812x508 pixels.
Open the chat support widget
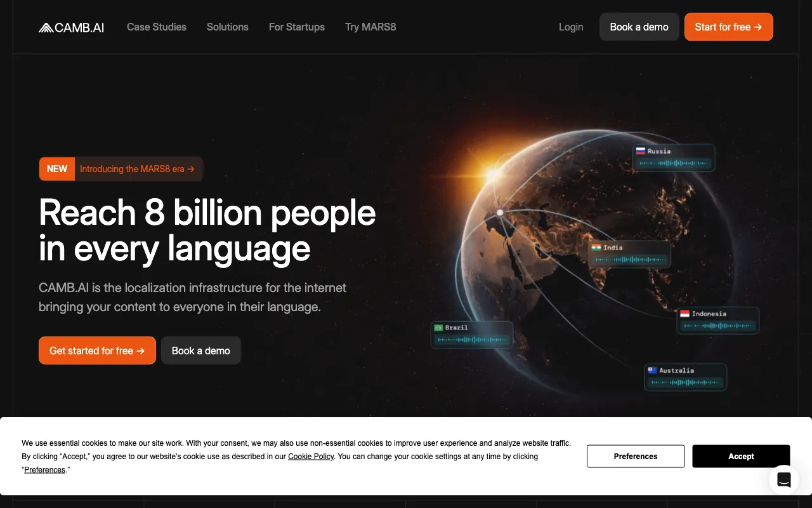coord(784,480)
